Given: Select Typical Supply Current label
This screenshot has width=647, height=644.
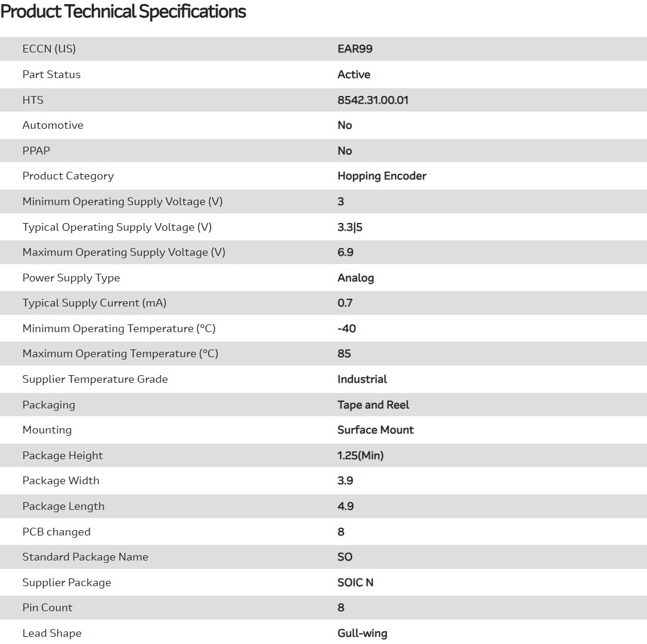Looking at the screenshot, I should coord(94,303).
